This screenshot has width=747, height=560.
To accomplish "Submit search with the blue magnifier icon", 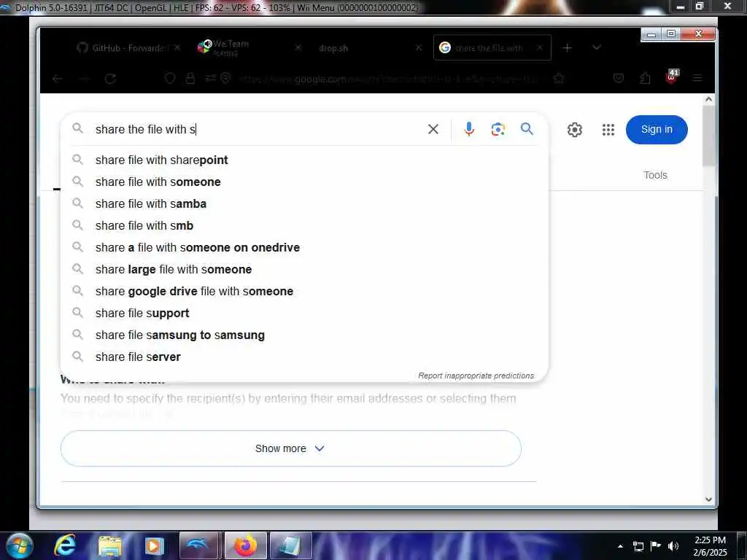I will (527, 128).
